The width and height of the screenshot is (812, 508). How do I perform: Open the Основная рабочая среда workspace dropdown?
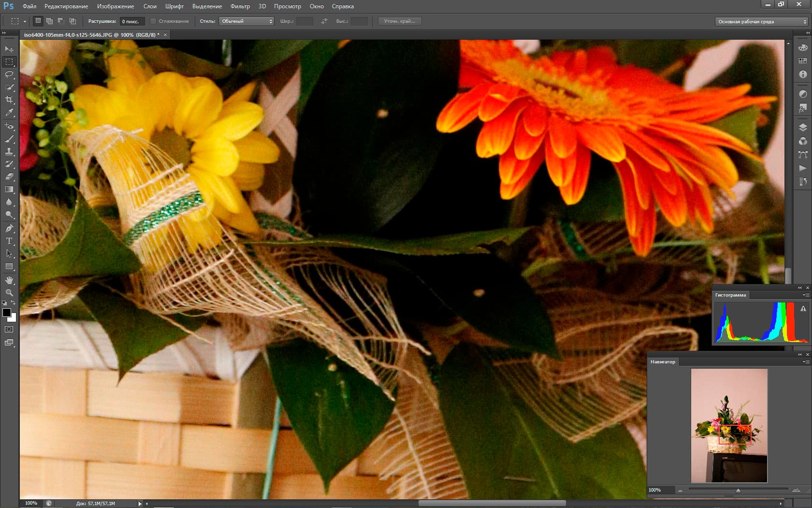click(x=762, y=21)
